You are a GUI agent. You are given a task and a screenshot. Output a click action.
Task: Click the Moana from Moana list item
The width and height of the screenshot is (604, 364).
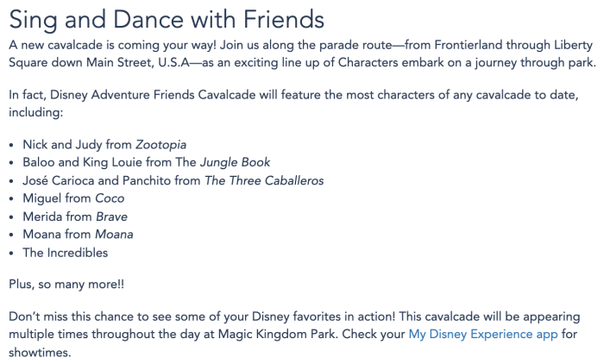coord(78,235)
